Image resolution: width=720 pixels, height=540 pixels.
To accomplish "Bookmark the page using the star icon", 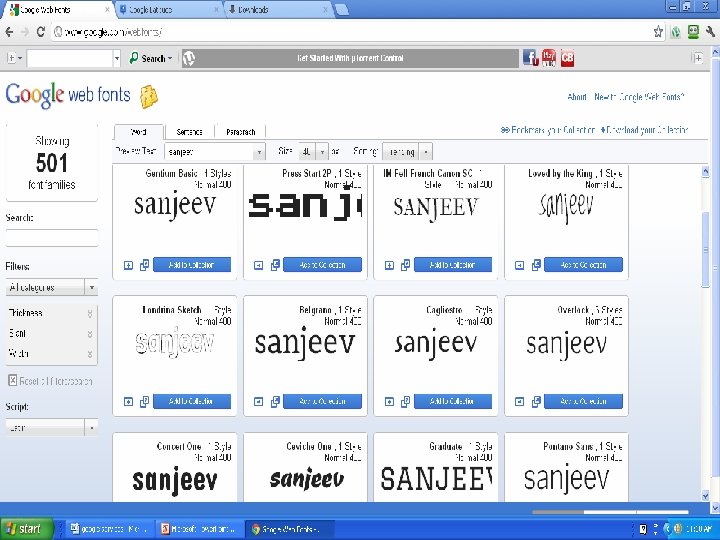I will (658, 32).
